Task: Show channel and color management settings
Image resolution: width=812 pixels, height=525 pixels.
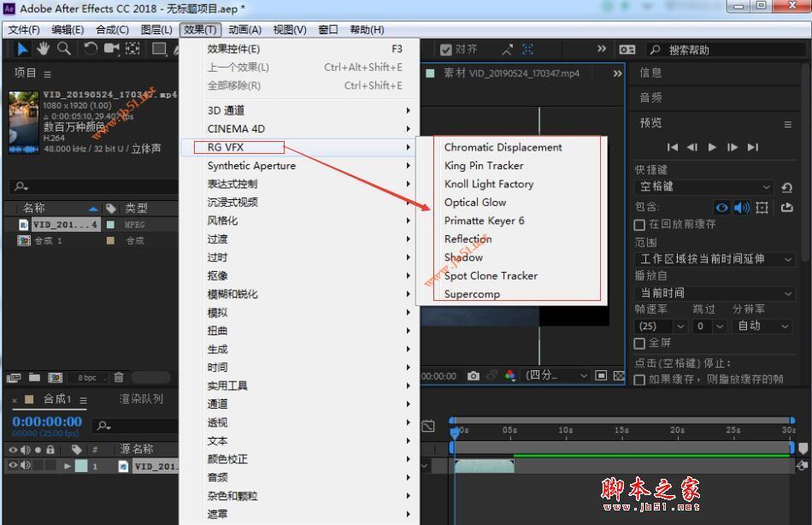Action: click(x=510, y=375)
